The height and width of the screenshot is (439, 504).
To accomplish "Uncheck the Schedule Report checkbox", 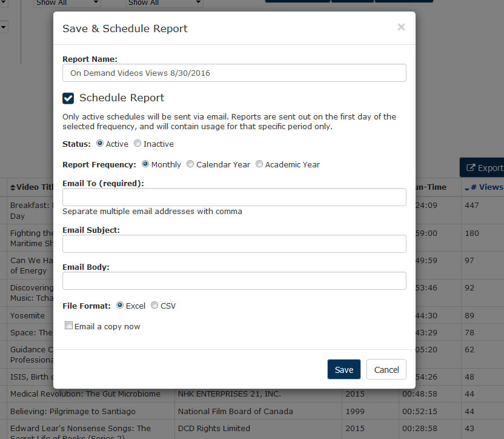I will point(68,98).
